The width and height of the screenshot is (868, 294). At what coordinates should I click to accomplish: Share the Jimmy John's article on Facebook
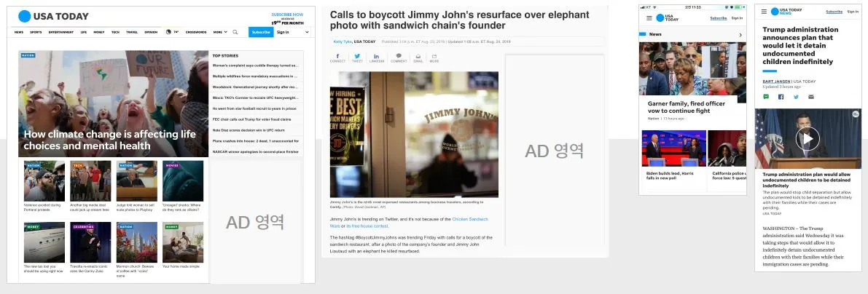point(337,57)
